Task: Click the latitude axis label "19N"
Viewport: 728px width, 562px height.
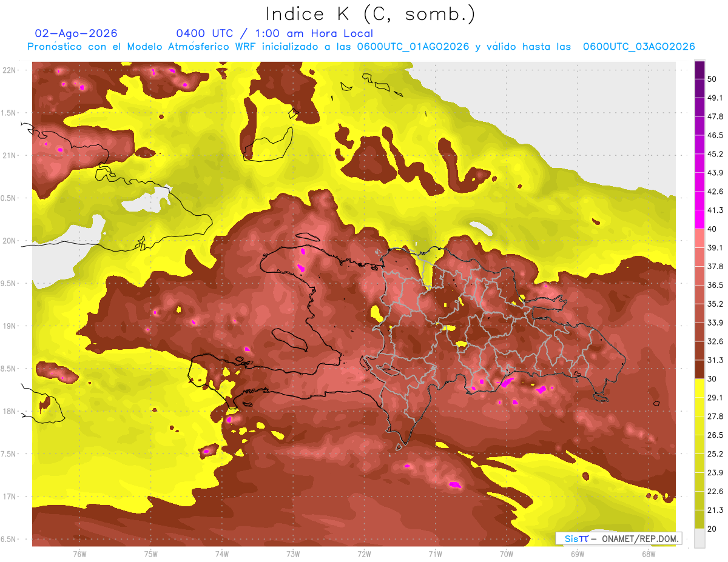Action: coord(10,326)
